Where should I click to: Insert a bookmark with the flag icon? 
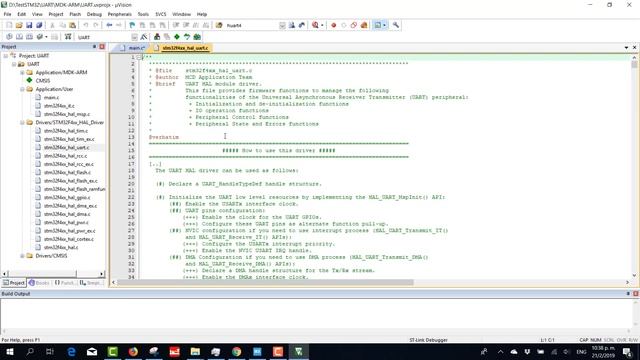(132, 25)
